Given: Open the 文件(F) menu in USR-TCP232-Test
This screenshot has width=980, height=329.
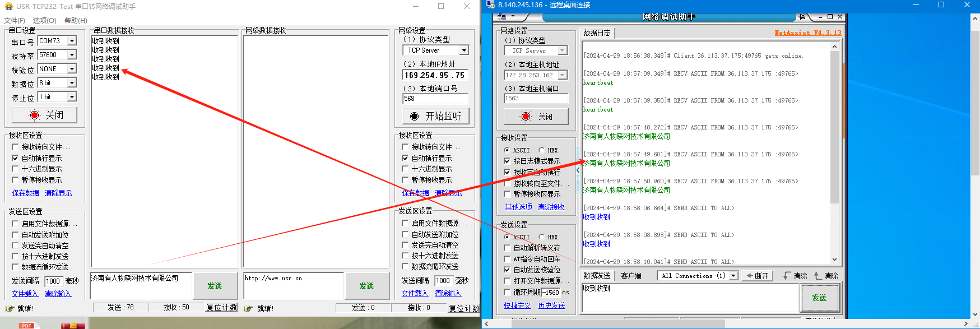Looking at the screenshot, I should [15, 21].
